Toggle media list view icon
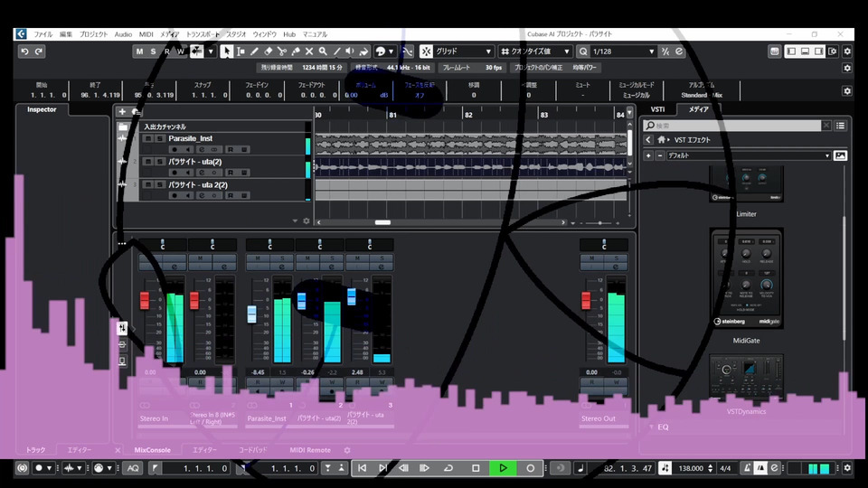868x488 pixels. [840, 126]
